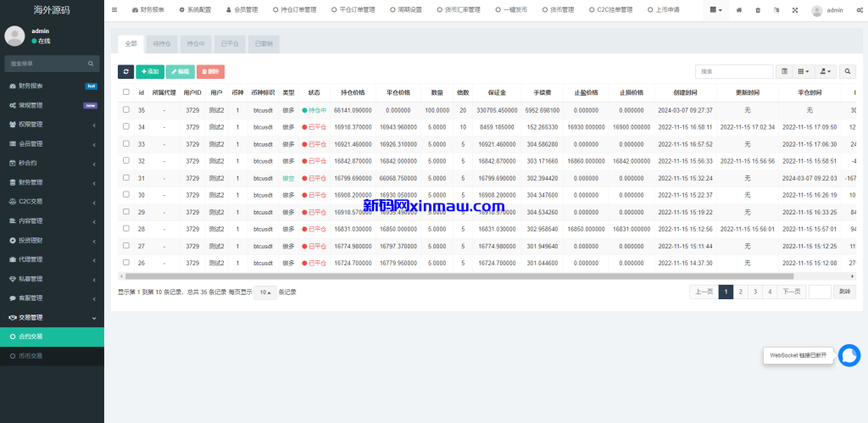Viewport: 868px width, 423px height.
Task: Click the 下一页 pagination button
Action: (x=792, y=292)
